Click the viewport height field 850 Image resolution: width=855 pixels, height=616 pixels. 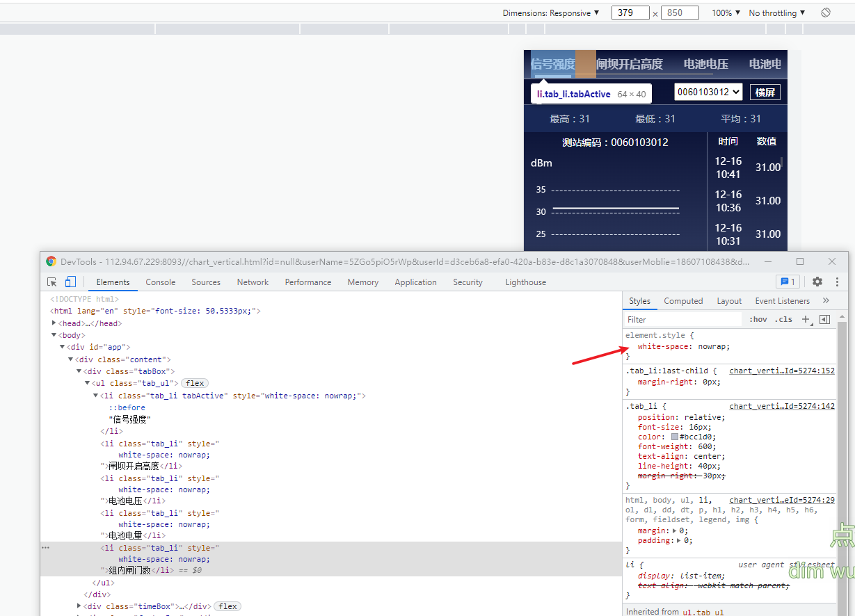[679, 13]
